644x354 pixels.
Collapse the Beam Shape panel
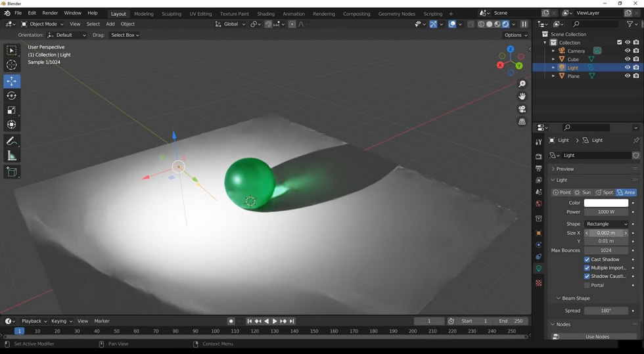click(558, 298)
